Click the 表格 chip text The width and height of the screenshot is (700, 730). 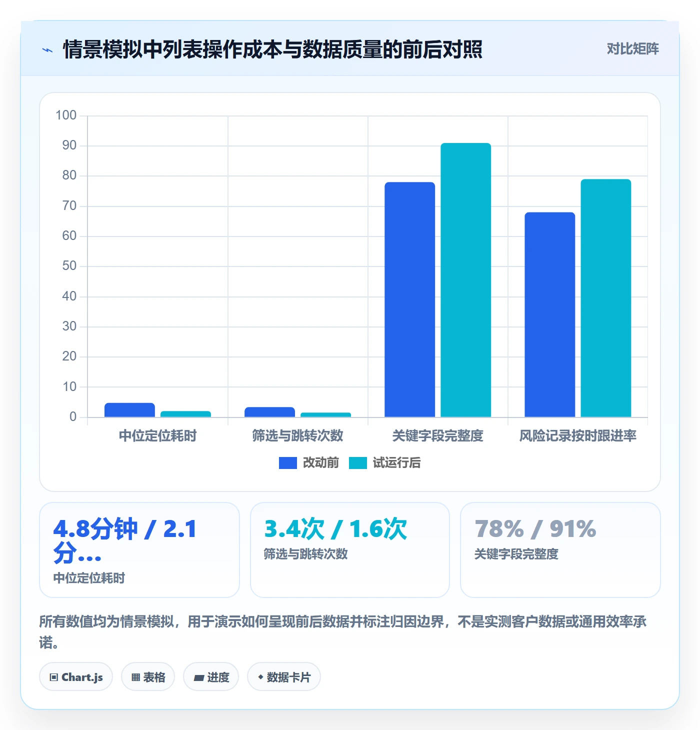pos(154,677)
